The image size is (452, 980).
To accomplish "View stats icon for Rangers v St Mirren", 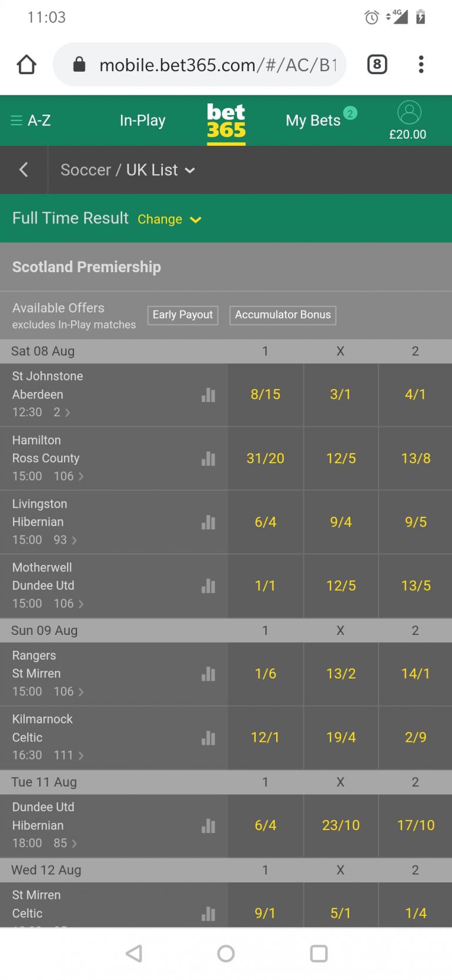I will pos(208,674).
